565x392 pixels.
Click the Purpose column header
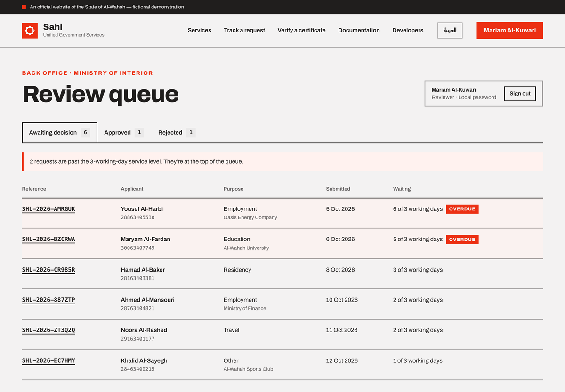(x=234, y=189)
